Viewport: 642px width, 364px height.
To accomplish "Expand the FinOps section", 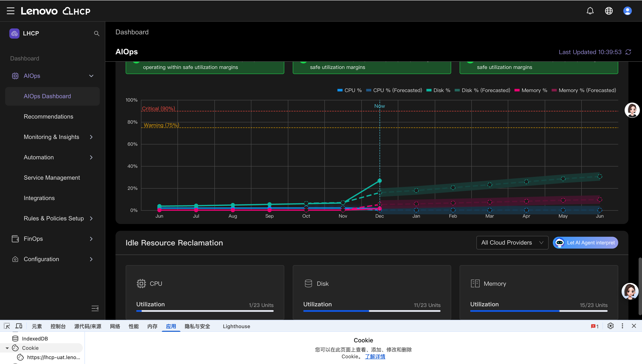I will [91, 239].
